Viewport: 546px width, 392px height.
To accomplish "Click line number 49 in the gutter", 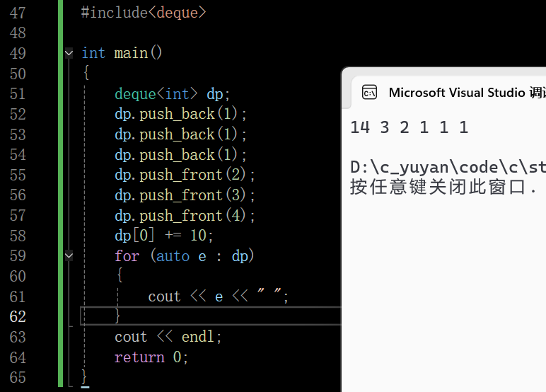I will [18, 53].
